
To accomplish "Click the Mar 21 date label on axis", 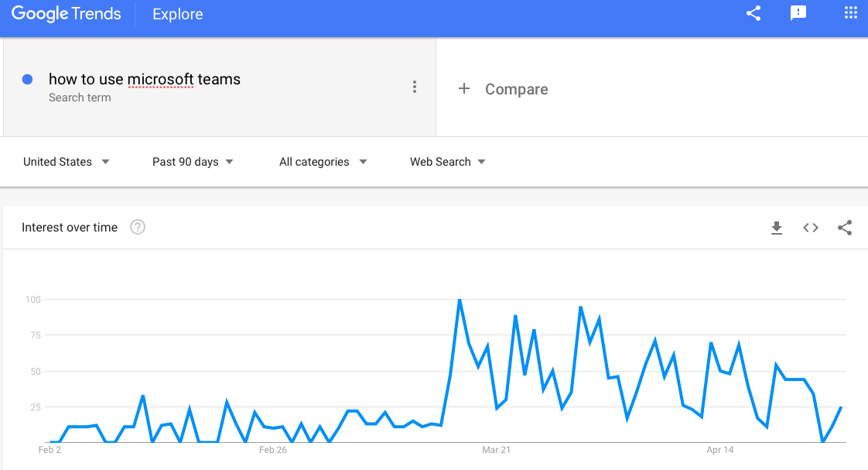I will point(496,450).
